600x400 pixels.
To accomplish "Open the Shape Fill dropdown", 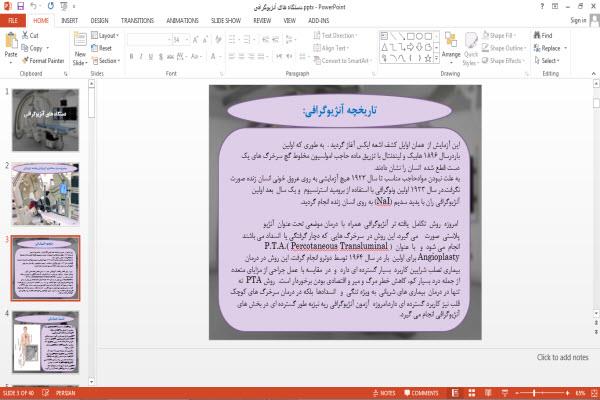I will tap(499, 36).
